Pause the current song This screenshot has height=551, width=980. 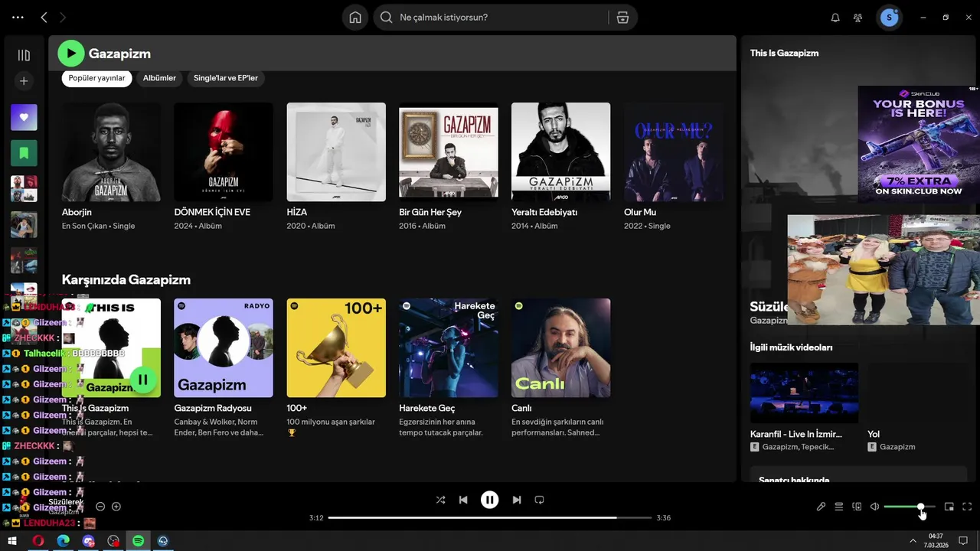[x=489, y=500]
